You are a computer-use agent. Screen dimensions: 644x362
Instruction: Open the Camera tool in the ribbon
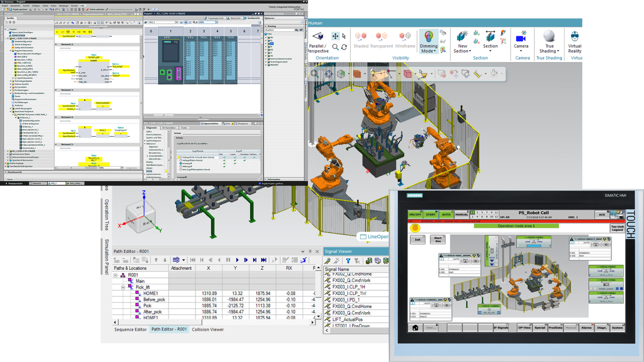coord(522,38)
